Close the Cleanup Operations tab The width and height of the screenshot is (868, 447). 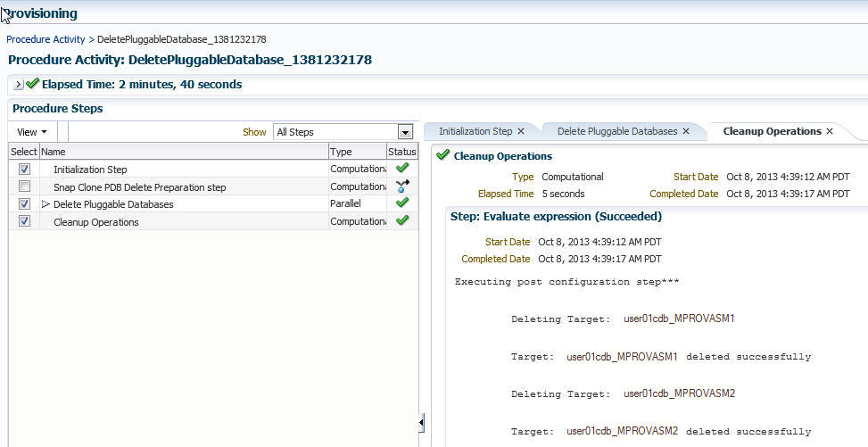tap(830, 131)
